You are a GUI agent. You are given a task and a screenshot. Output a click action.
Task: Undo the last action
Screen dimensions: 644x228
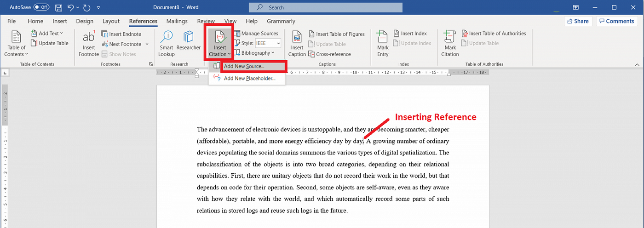(70, 8)
